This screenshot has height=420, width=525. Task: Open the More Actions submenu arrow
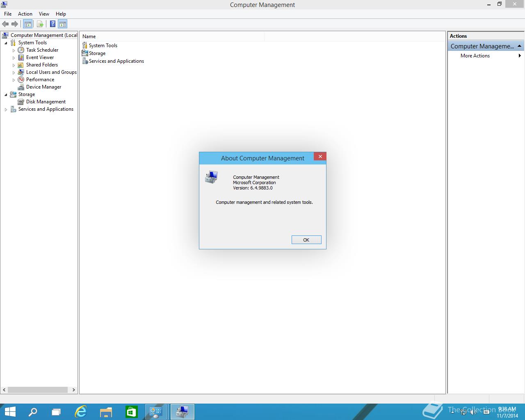pos(520,56)
